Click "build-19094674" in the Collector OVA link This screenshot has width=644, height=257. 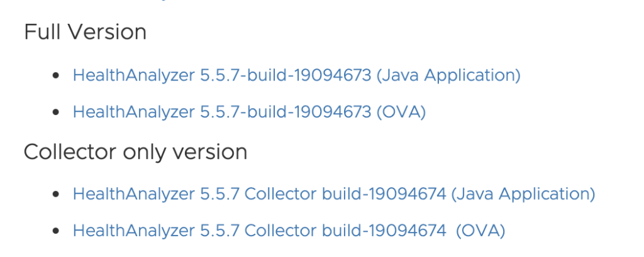384,231
